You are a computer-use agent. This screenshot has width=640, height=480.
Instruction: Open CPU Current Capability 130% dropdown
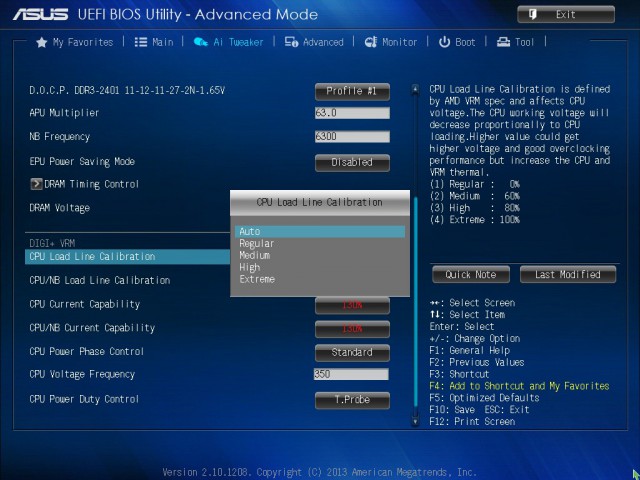352,305
